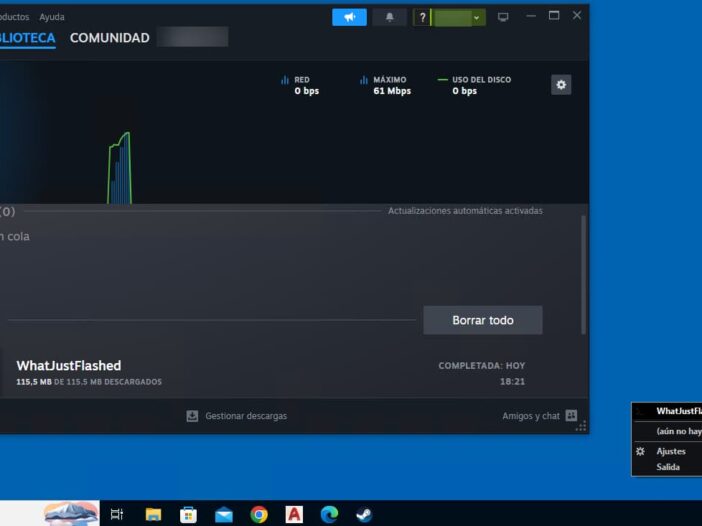The image size is (702, 526).
Task: Open the Ayuda menu
Action: pyautogui.click(x=52, y=17)
